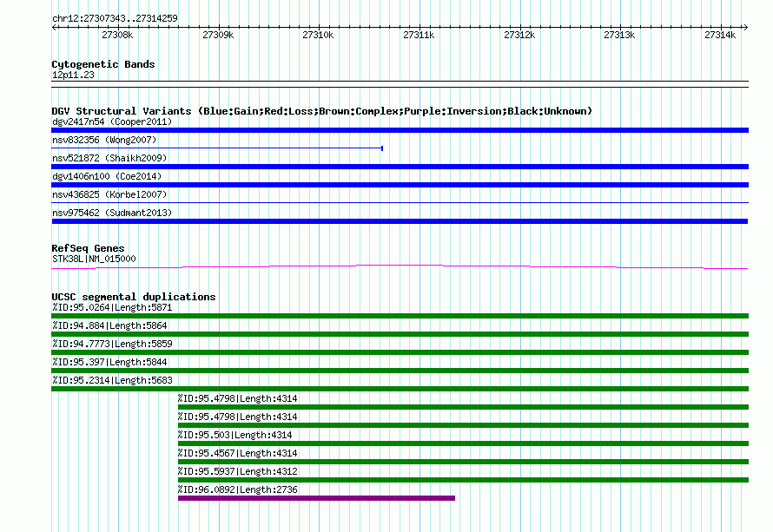Image resolution: width=773 pixels, height=532 pixels.
Task: Select the 27310k scale marker
Action: point(318,35)
